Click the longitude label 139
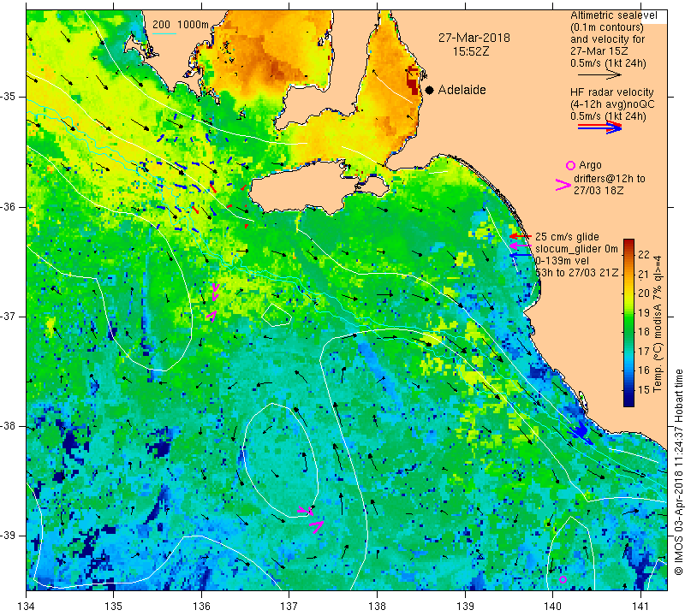Viewport: 685px width, 616px height. click(465, 607)
